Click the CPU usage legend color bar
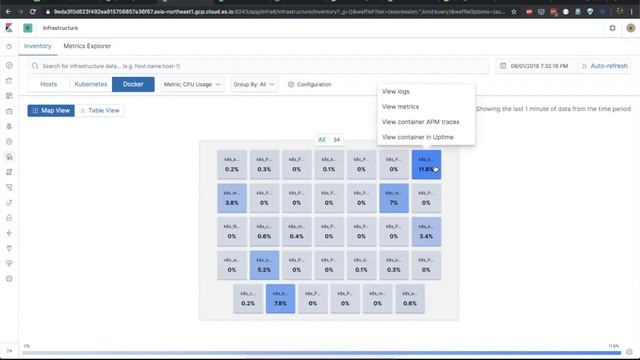Viewport: 640px width, 360px height. pos(322,352)
